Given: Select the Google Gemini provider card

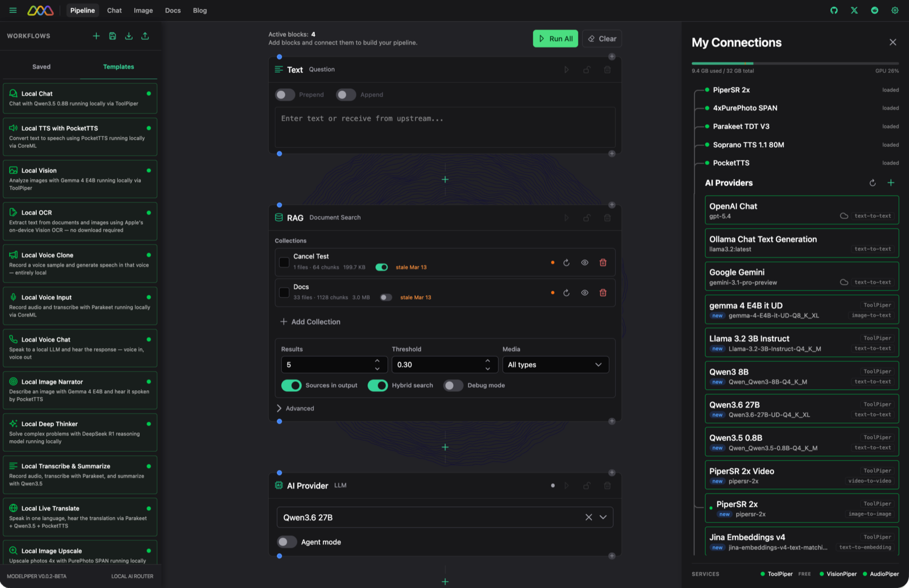Looking at the screenshot, I should (802, 276).
